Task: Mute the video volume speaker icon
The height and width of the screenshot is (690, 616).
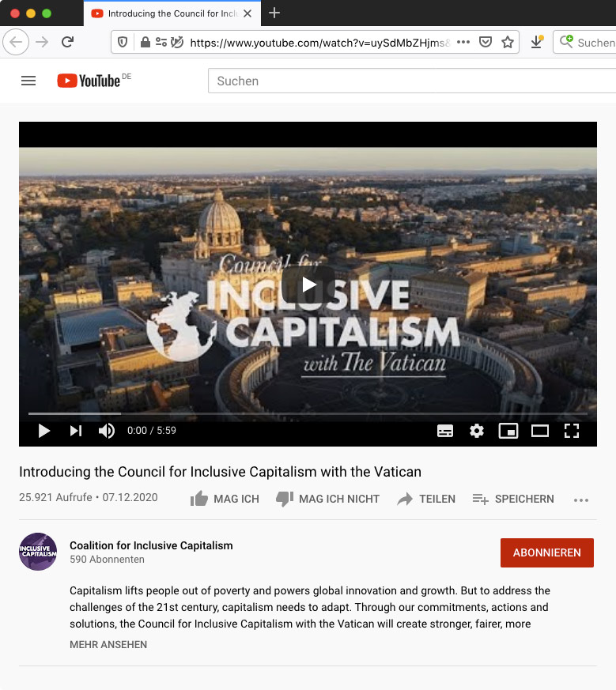Action: 106,431
